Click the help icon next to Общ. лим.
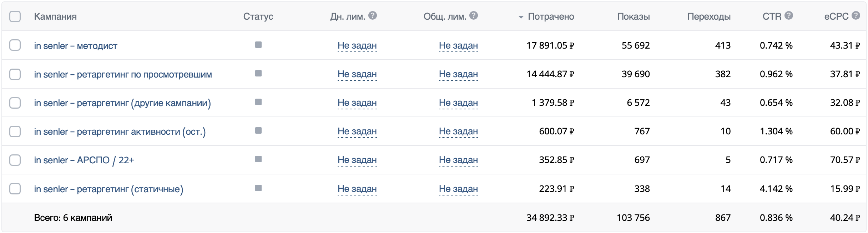 (x=474, y=15)
